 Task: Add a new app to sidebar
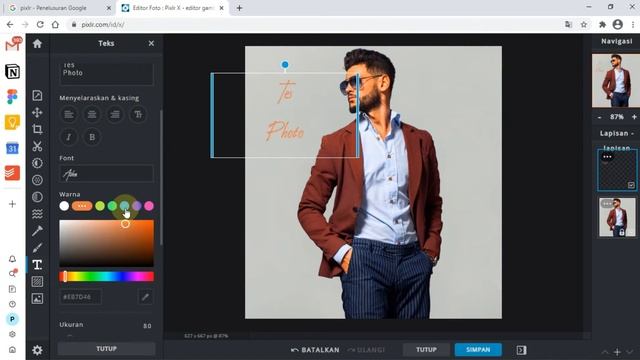point(12,204)
